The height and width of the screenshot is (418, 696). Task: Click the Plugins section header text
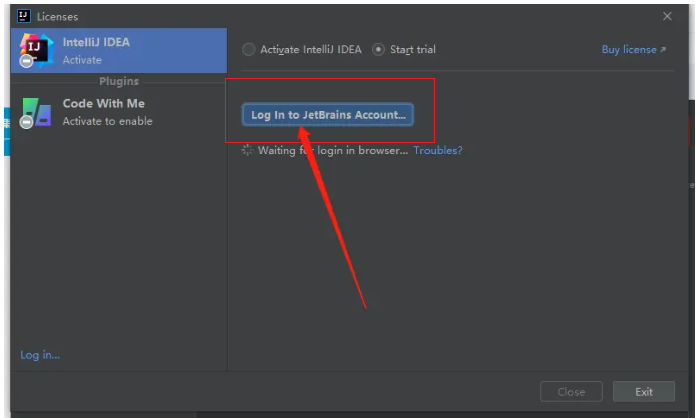click(119, 81)
